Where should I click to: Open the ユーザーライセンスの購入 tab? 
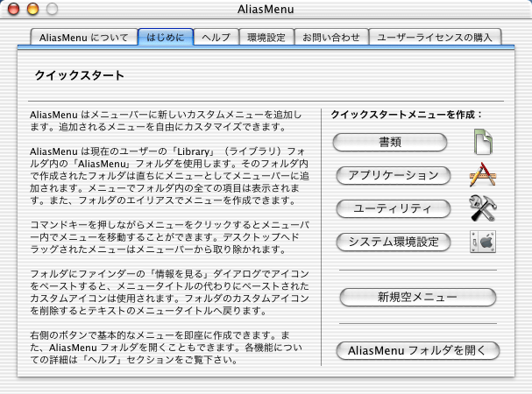click(x=435, y=37)
